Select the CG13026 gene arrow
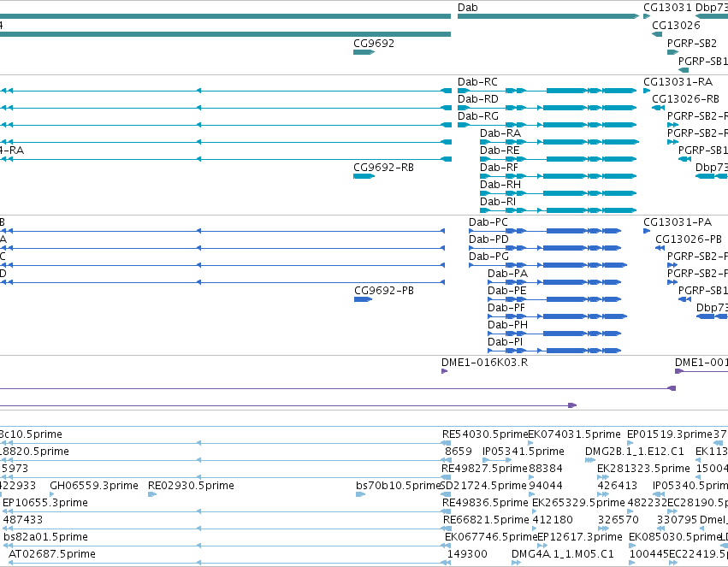The height and width of the screenshot is (567, 728). click(657, 34)
